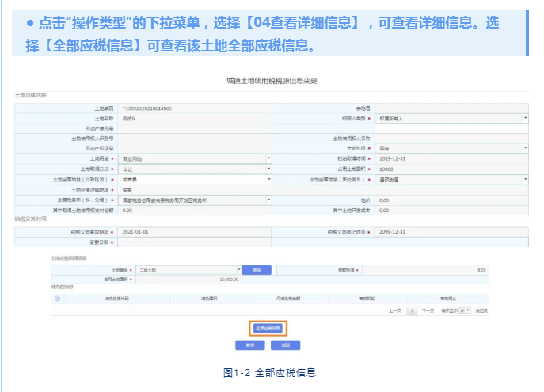The width and height of the screenshot is (544, 392).
Task: Click the 土地名称 field
Action: 195,119
